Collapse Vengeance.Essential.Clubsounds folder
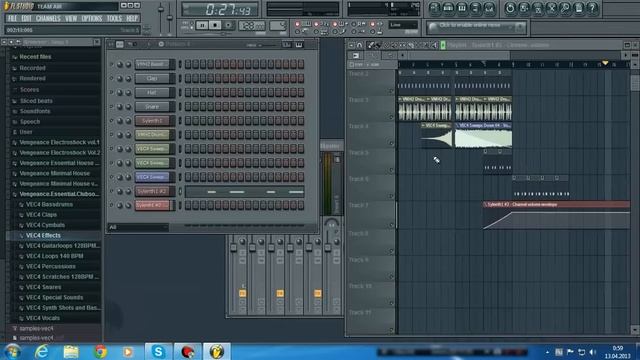640x360 pixels. pyautogui.click(x=59, y=194)
